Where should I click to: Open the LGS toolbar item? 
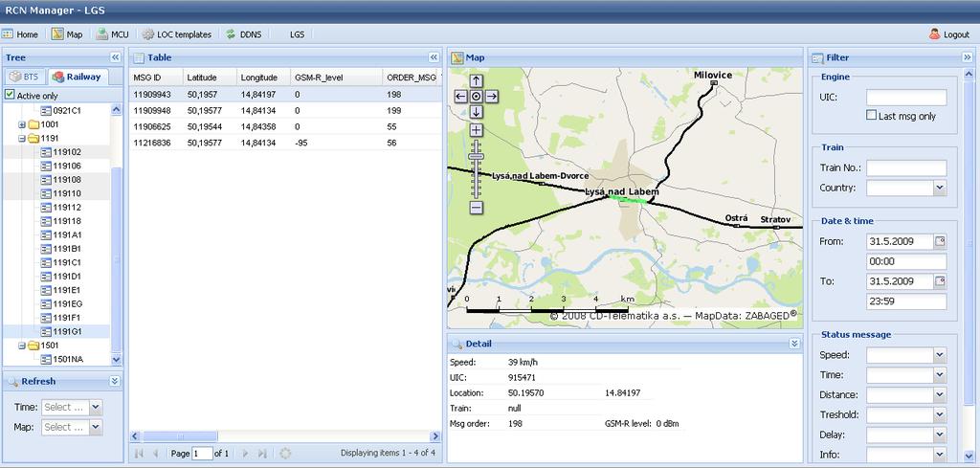point(297,34)
